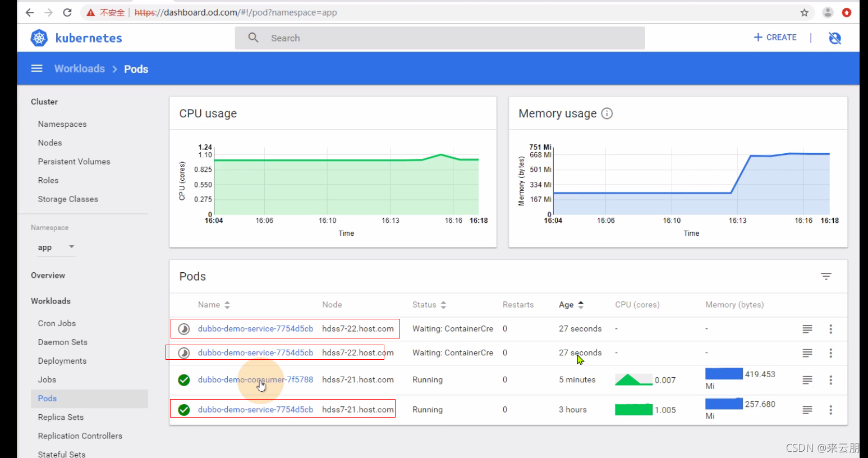Screen dimensions: 868x458
Task: Click the browser back arrow
Action: tap(30, 12)
